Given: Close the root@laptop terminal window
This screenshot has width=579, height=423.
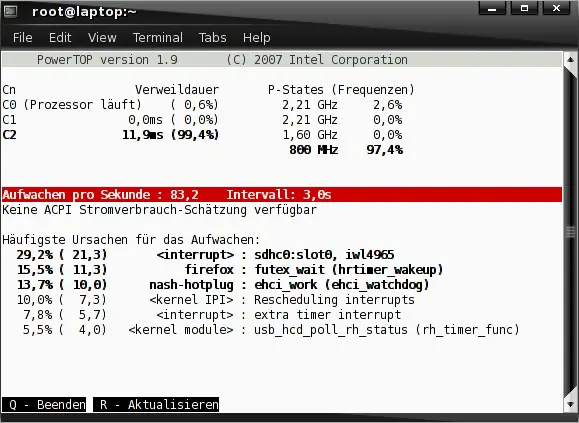Looking at the screenshot, I should (x=556, y=8).
